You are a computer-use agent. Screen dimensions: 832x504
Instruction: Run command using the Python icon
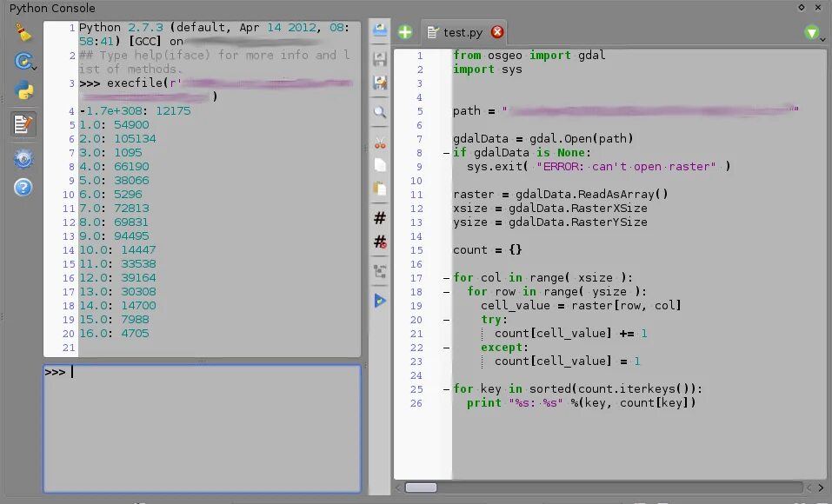[23, 90]
